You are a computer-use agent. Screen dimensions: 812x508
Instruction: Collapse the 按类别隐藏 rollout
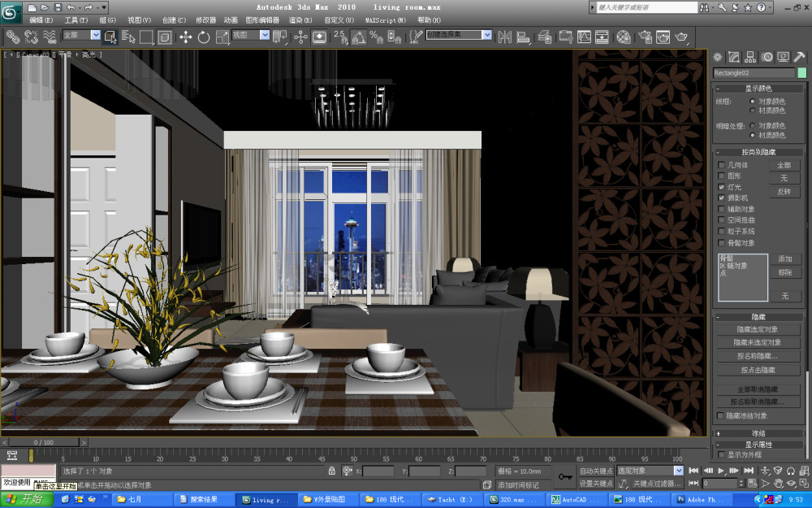pyautogui.click(x=758, y=153)
